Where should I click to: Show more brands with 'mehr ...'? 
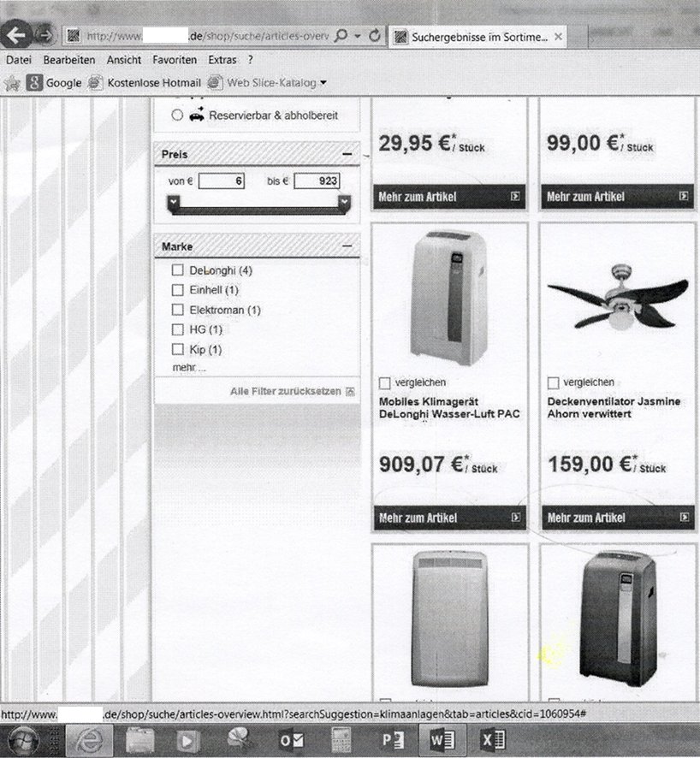(189, 368)
